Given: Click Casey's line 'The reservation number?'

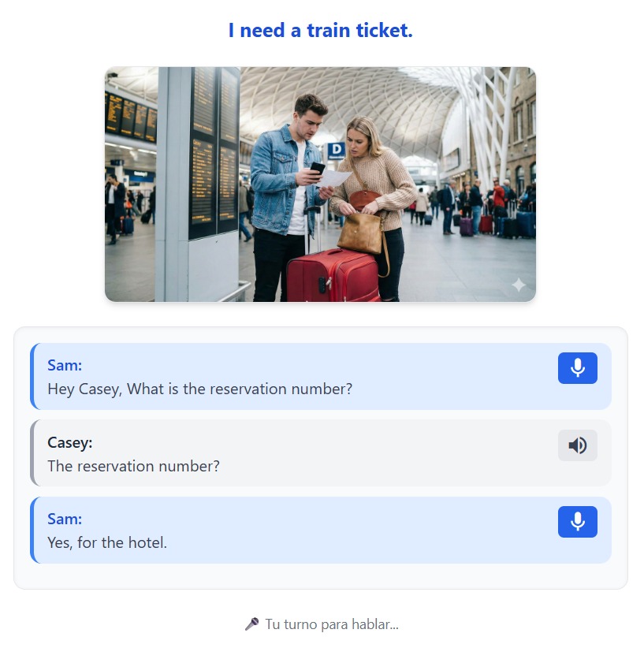Looking at the screenshot, I should (133, 466).
